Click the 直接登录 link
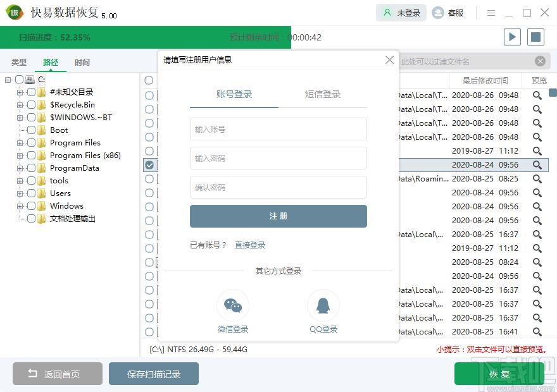This screenshot has height=392, width=557. [x=250, y=245]
